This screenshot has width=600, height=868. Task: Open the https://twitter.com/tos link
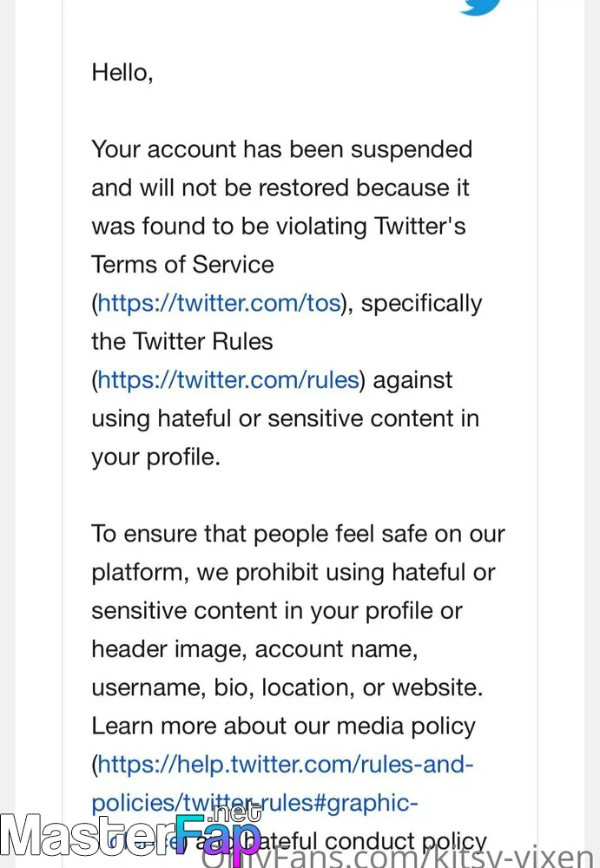tap(219, 303)
